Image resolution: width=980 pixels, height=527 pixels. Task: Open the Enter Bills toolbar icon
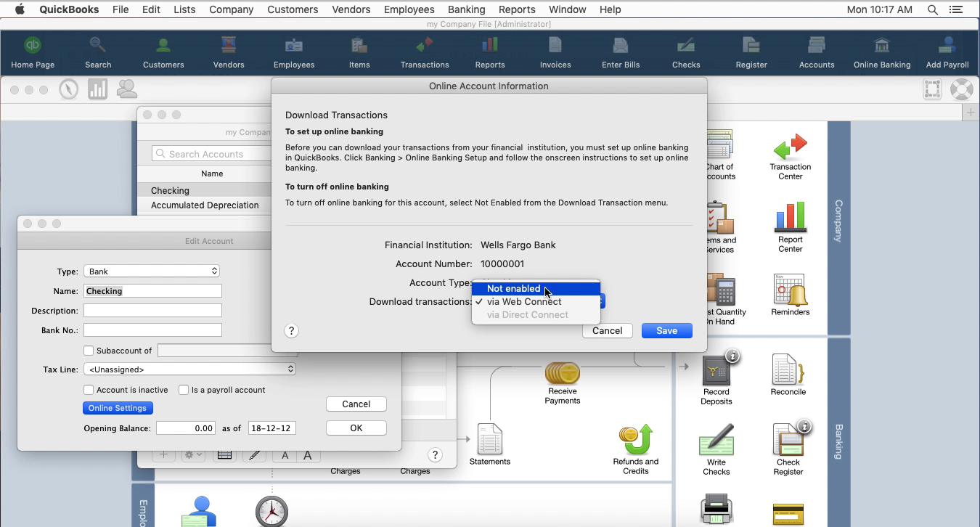[x=621, y=52]
